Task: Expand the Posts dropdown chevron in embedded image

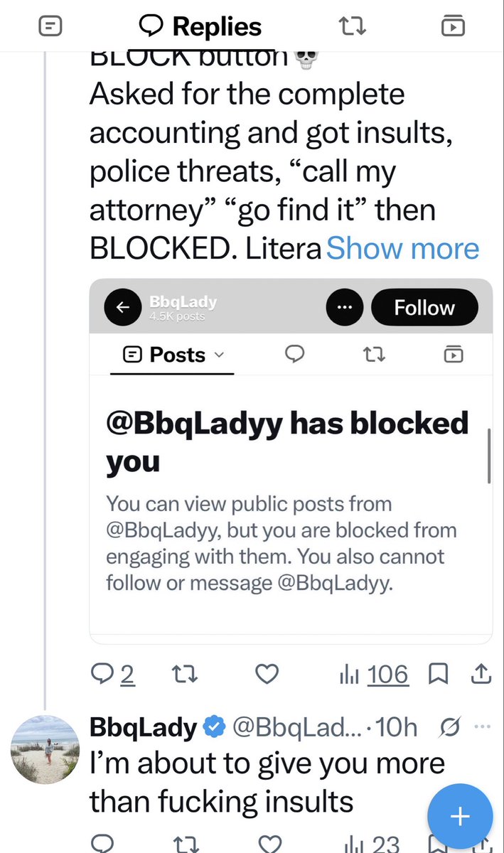Action: click(218, 354)
